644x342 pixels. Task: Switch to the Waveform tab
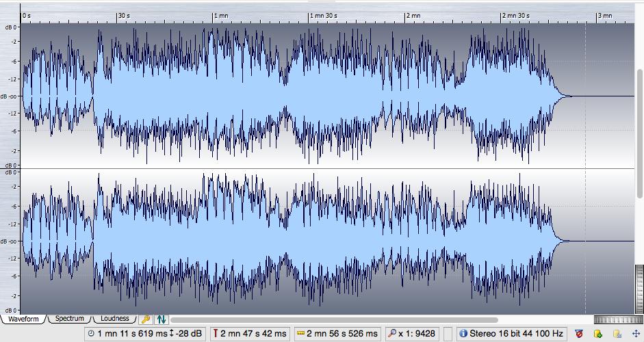(23, 319)
